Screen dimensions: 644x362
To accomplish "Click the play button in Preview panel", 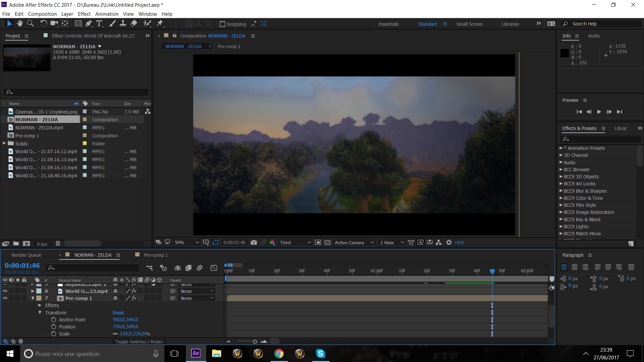I will 599,112.
